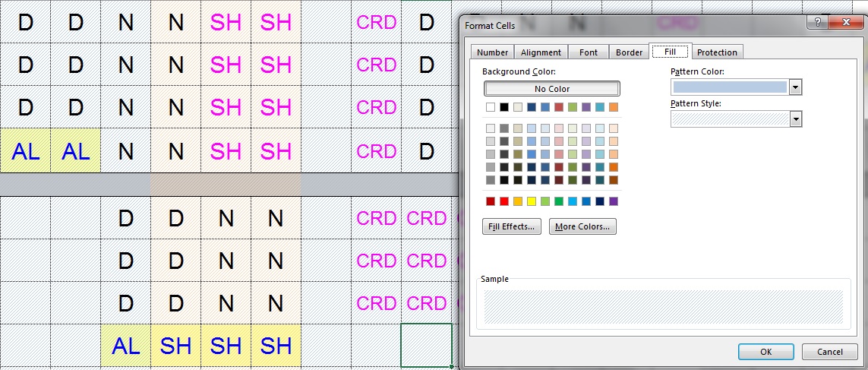Viewport: 868px width, 370px height.
Task: Switch to the Number tab
Action: 493,52
